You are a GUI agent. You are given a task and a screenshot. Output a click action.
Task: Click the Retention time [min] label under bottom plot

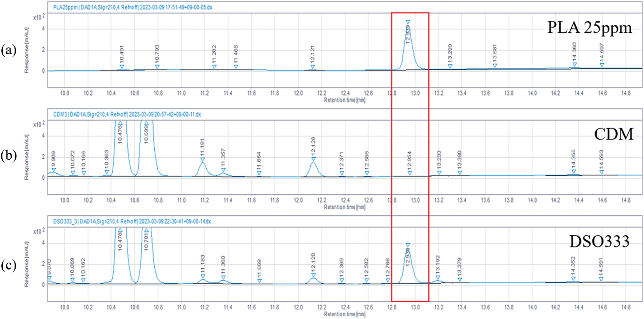coord(344,314)
